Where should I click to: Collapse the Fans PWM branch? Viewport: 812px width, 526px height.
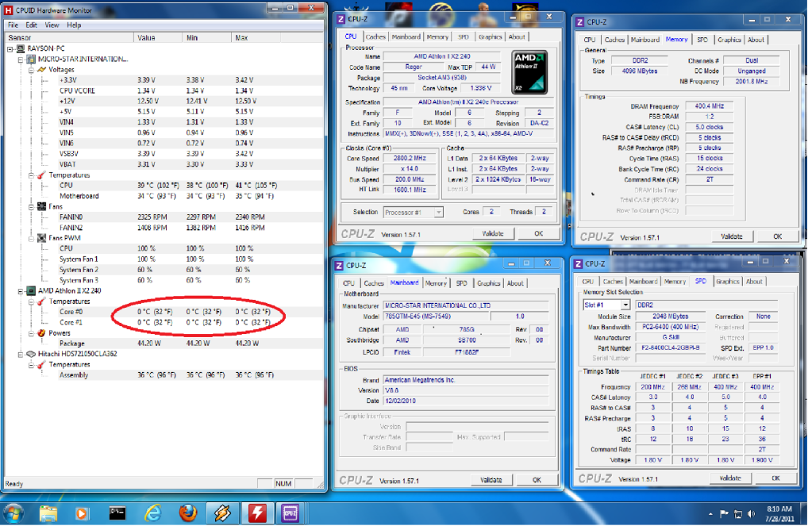pyautogui.click(x=31, y=238)
